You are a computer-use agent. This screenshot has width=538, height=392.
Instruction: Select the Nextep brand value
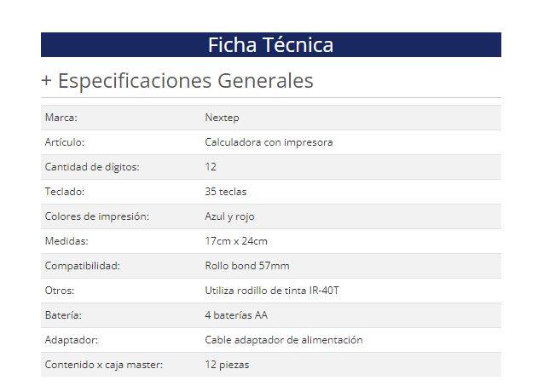pos(222,118)
